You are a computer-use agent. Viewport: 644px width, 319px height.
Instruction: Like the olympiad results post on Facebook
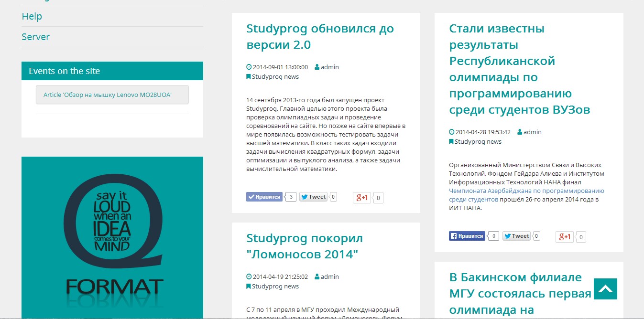(x=467, y=236)
